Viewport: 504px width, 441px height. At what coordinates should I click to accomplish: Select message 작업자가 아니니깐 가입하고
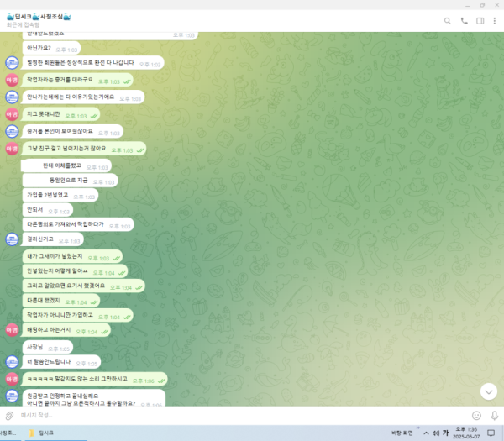[78, 315]
